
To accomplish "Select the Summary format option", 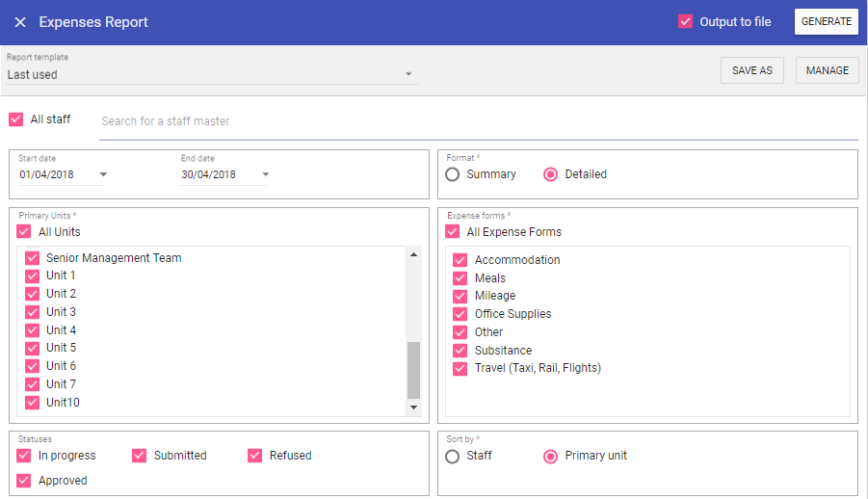I will tap(453, 174).
